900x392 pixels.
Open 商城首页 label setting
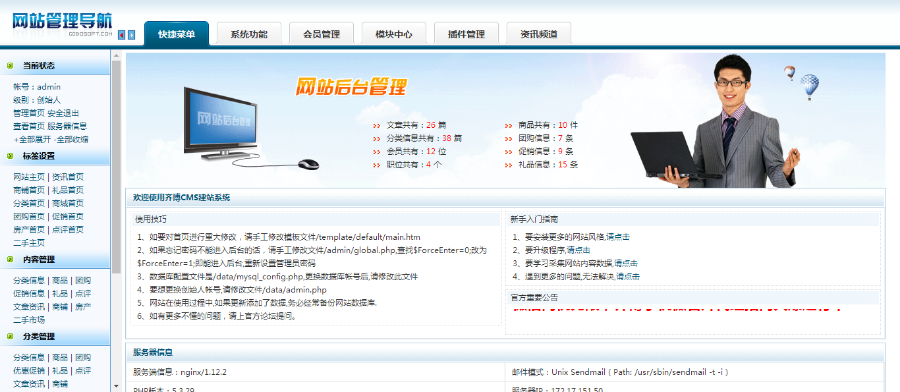point(68,203)
